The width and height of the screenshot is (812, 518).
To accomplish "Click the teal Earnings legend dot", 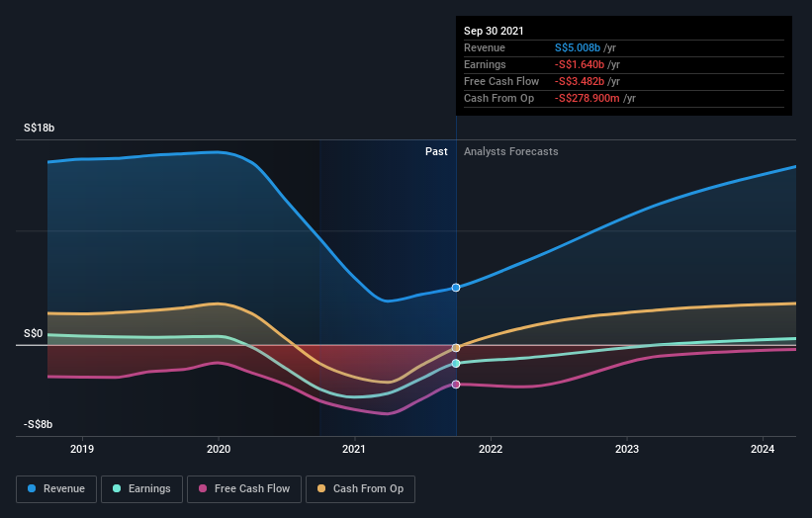I will [x=117, y=488].
